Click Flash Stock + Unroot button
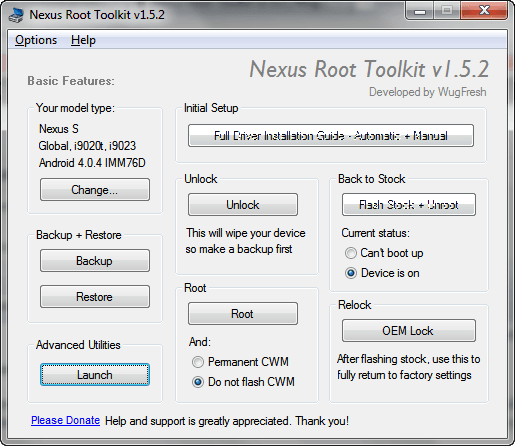This screenshot has height=446, width=515. (409, 205)
